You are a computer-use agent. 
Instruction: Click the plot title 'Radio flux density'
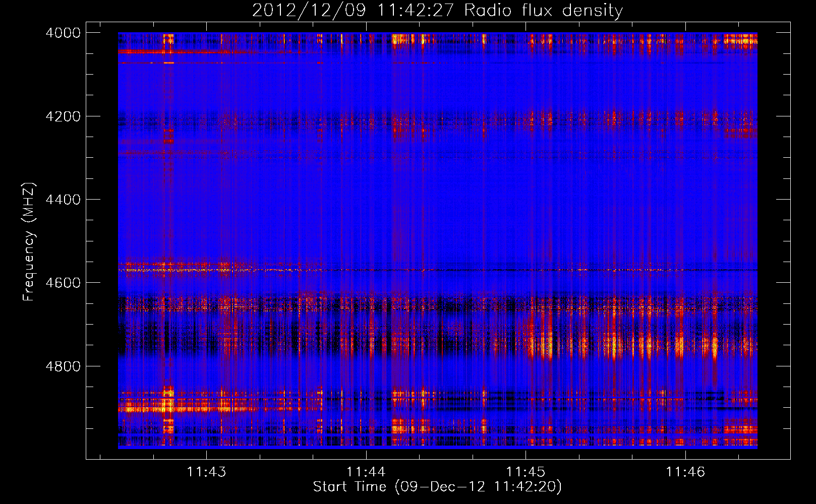point(544,11)
